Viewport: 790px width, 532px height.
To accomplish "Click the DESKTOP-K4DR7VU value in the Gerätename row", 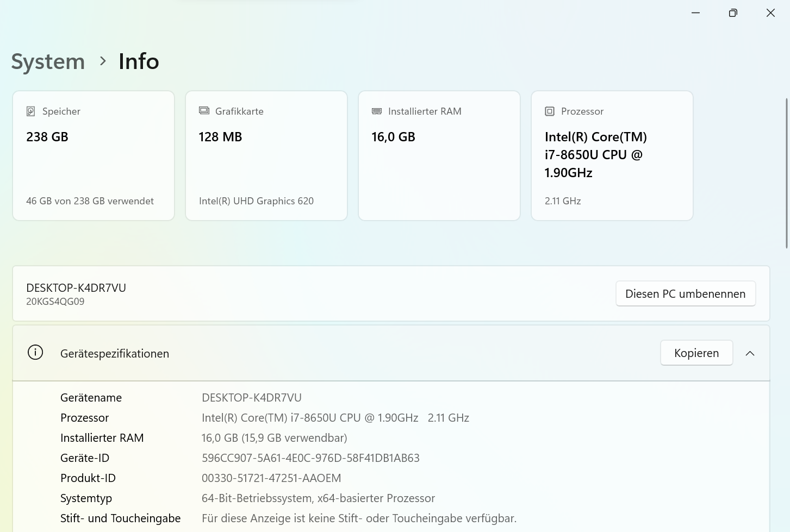I will [252, 398].
